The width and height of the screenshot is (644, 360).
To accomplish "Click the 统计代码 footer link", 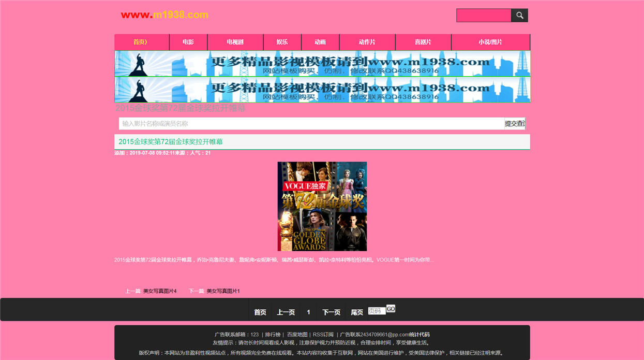I will click(420, 335).
